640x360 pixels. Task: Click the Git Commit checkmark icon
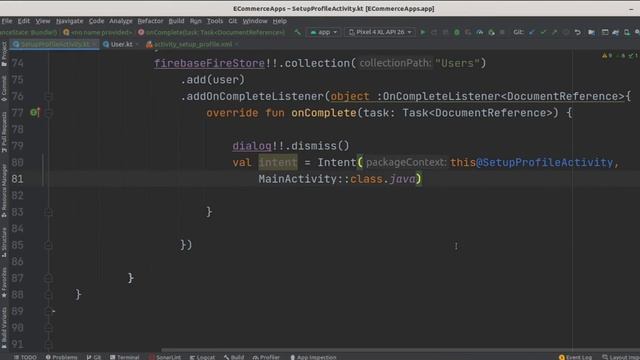click(543, 32)
